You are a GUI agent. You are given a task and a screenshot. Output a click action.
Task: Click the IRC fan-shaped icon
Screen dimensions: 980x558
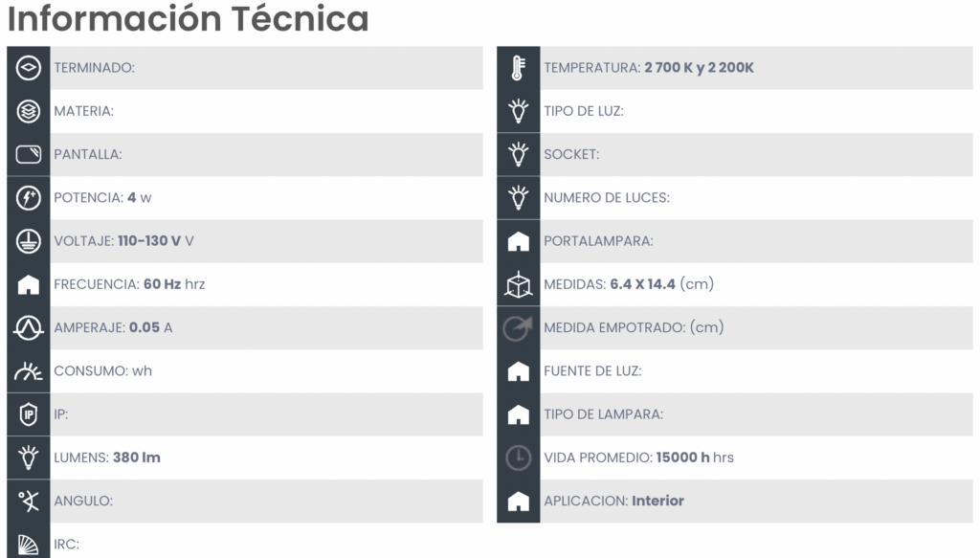(x=28, y=545)
